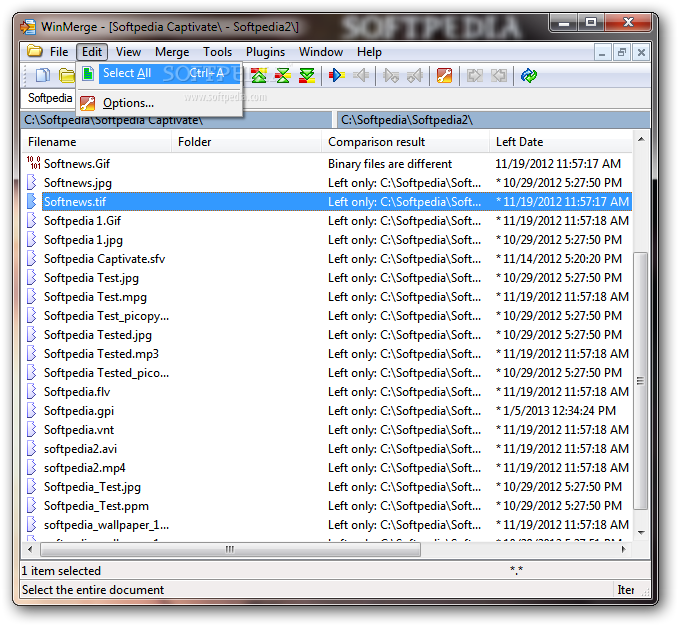679x626 pixels.
Task: Select the Softpedia 1.Gif file
Action: point(82,221)
